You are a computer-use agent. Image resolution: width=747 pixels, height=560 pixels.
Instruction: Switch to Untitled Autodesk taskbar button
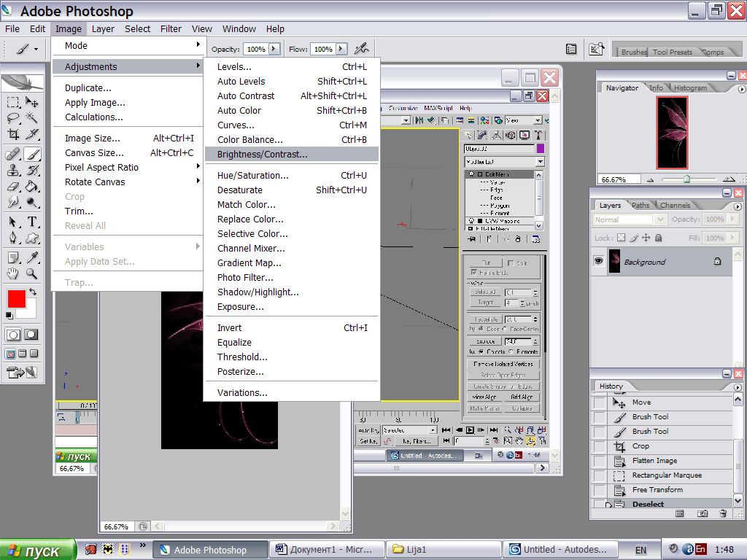click(560, 550)
